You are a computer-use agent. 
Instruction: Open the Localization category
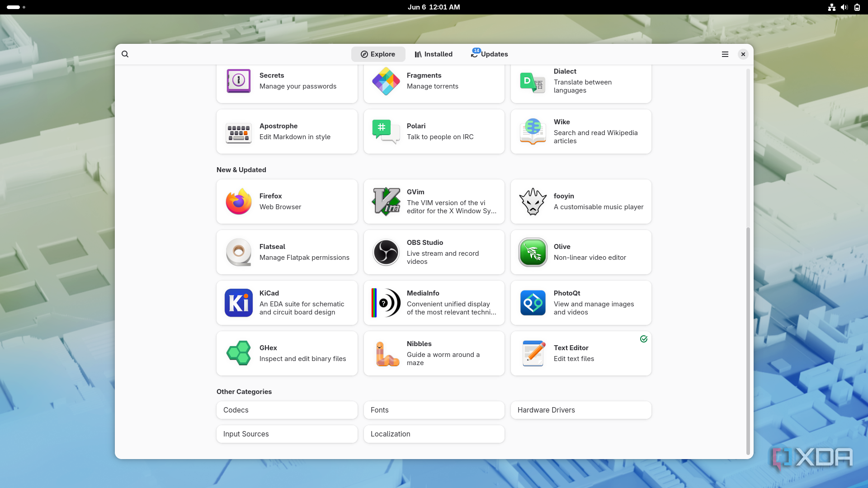(434, 434)
